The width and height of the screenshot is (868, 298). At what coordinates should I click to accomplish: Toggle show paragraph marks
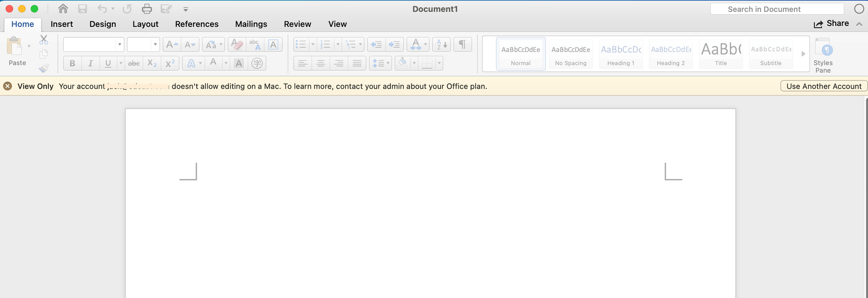point(462,44)
